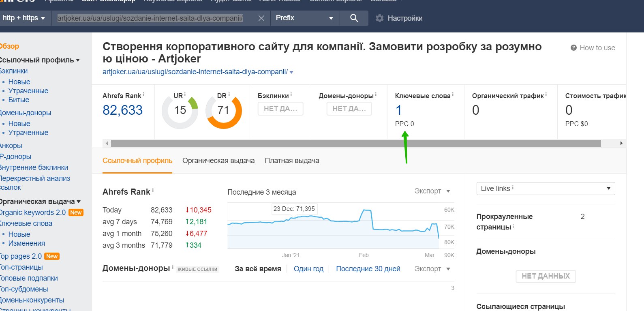Click the DR 71 gauge

[x=224, y=111]
